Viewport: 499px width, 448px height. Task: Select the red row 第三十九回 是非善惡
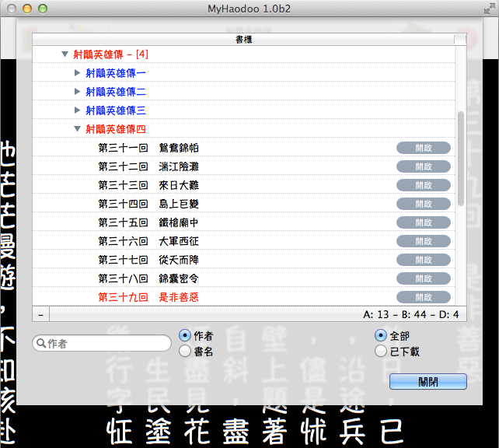(244, 297)
